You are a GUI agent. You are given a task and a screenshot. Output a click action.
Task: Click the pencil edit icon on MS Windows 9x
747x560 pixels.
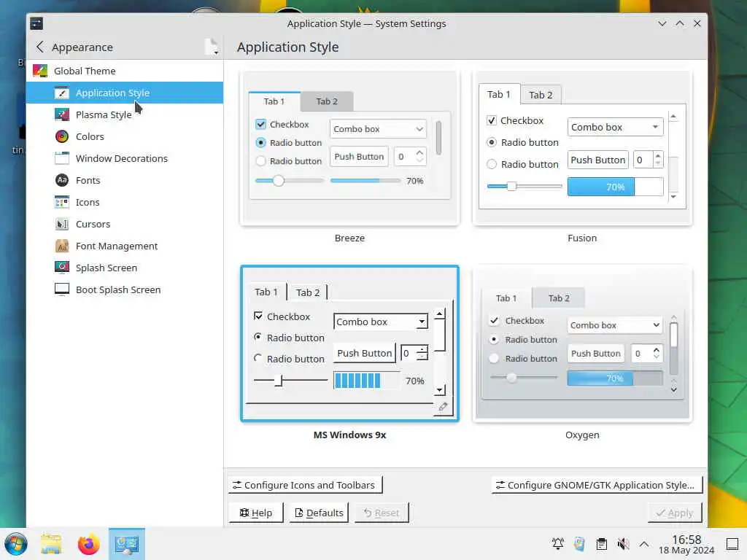443,407
